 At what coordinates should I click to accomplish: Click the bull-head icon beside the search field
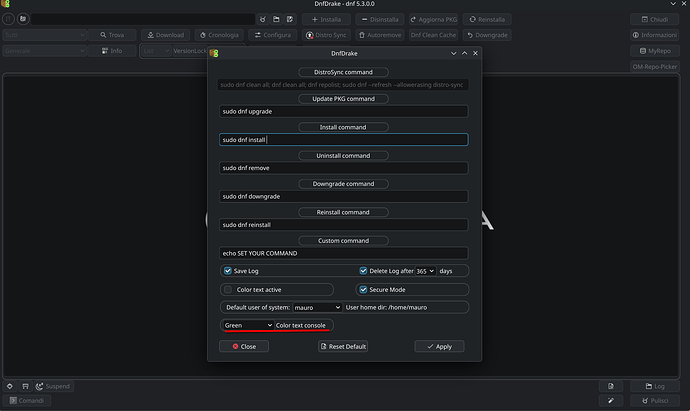pyautogui.click(x=263, y=19)
